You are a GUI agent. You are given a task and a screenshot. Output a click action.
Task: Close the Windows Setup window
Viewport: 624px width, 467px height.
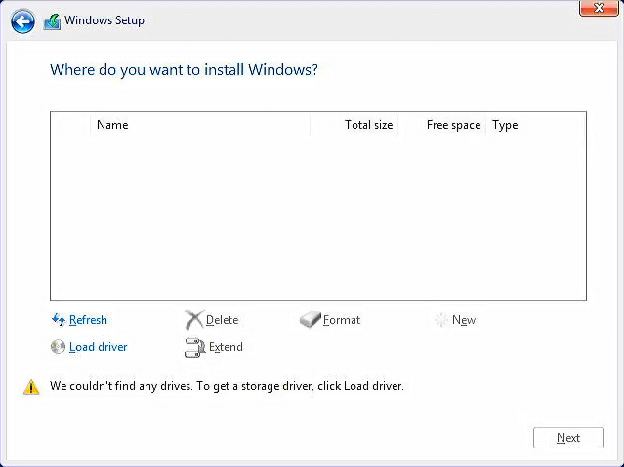(x=599, y=8)
